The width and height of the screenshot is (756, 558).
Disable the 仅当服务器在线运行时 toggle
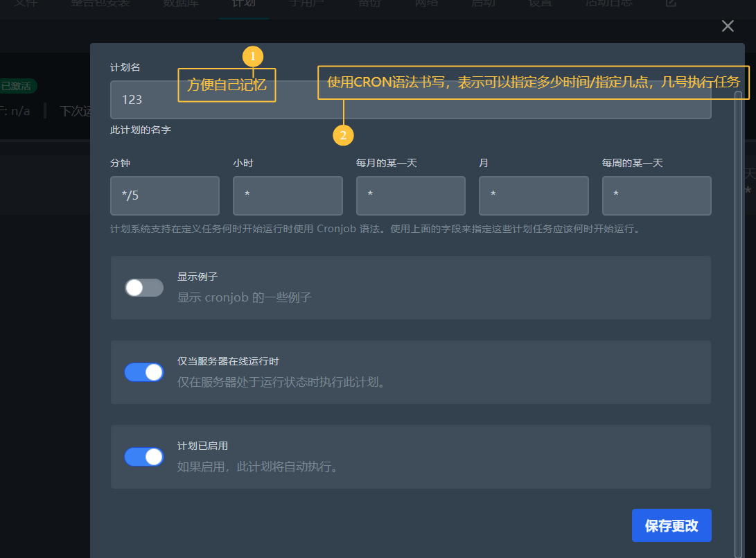click(x=144, y=372)
